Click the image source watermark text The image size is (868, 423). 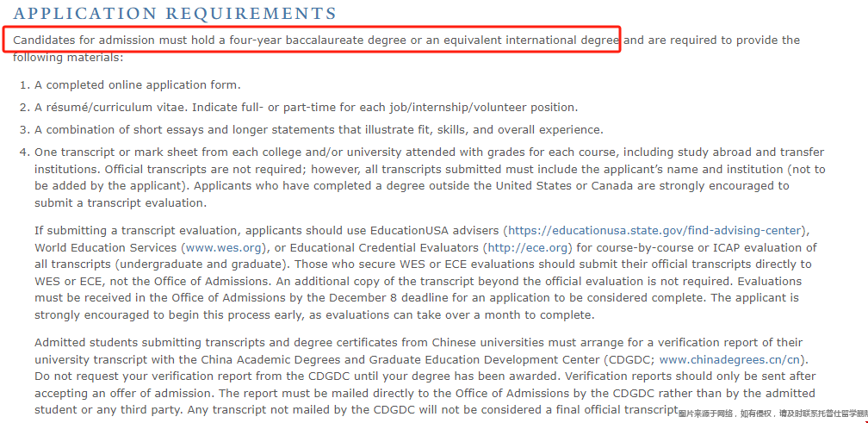click(772, 414)
